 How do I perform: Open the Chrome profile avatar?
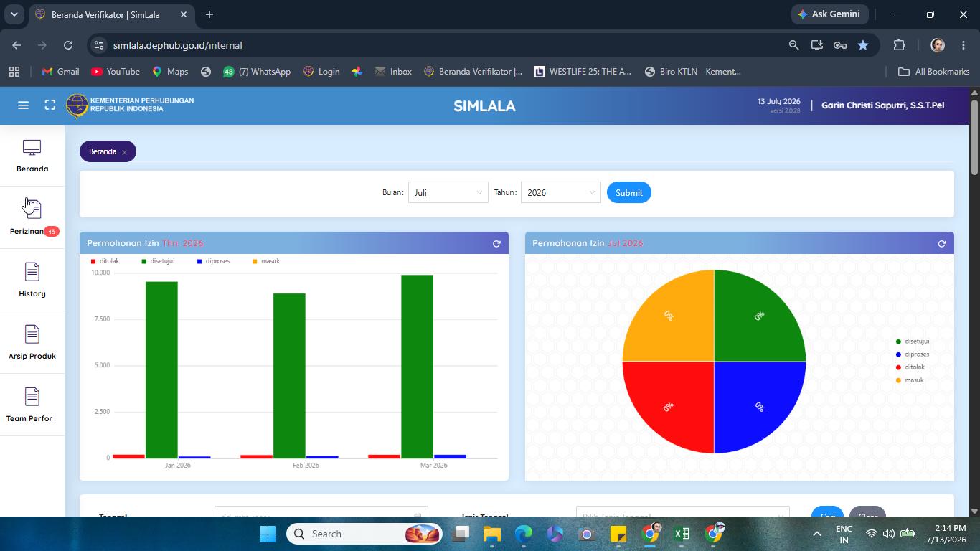point(937,45)
